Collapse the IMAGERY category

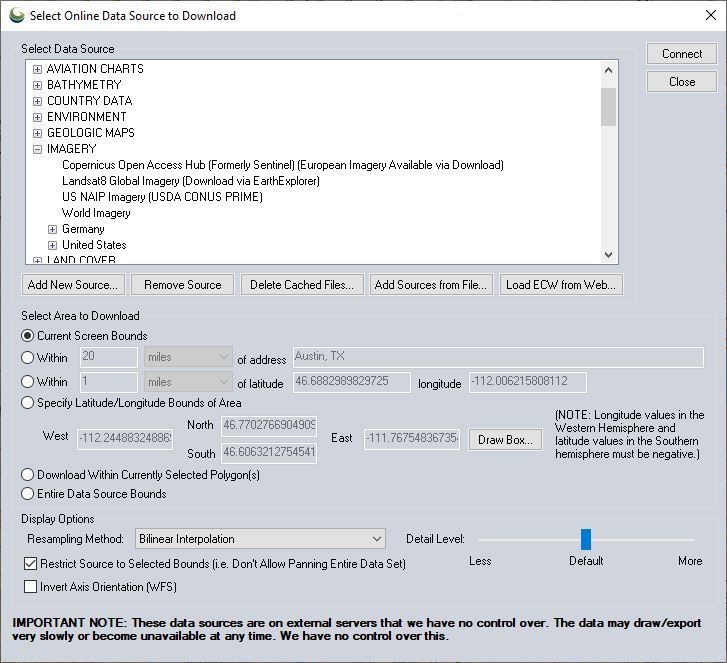click(x=38, y=149)
